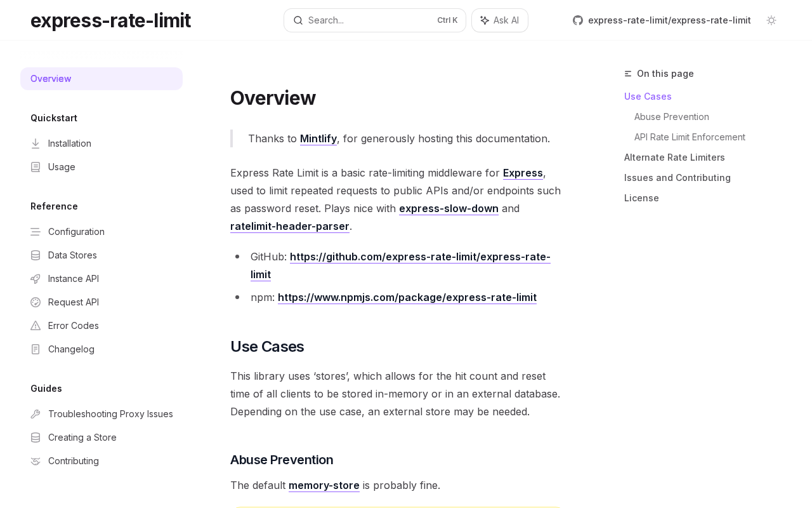Screen dimensions: 812x508
Task: Open the Mintlify link
Action: click(318, 138)
